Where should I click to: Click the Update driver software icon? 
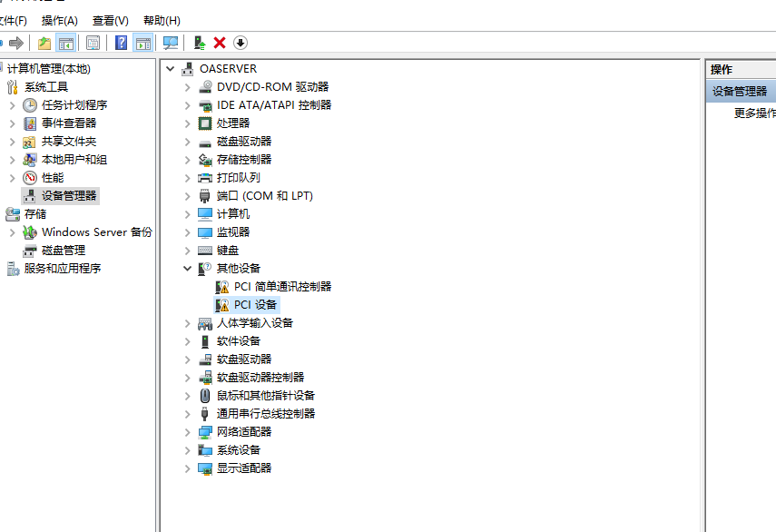pos(200,43)
